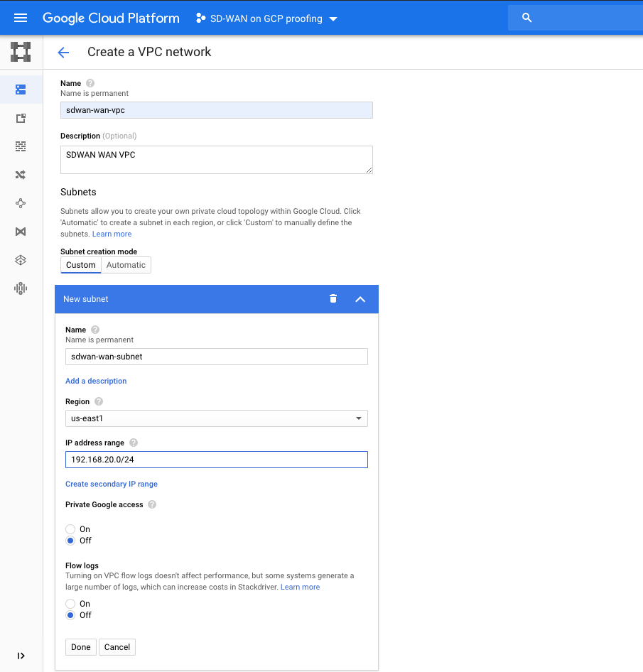Open VPC network peering sidebar icon
This screenshot has width=643, height=672.
click(21, 203)
